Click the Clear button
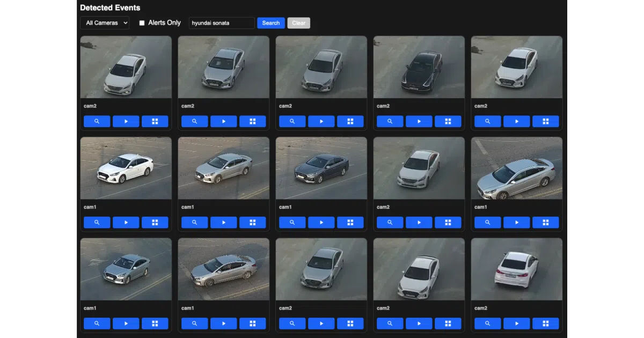Image resolution: width=644 pixels, height=338 pixels. tap(299, 23)
